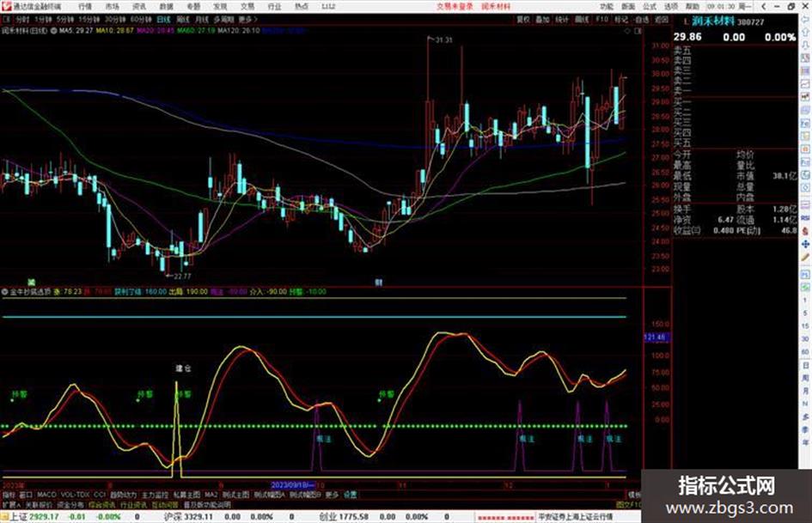Open the 资讯 menu
Viewport: 812px width, 523px height.
pyautogui.click(x=139, y=7)
